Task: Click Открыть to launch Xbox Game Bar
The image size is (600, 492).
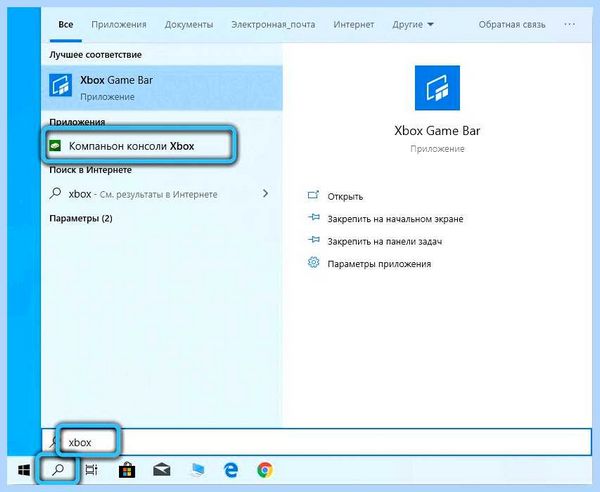Action: pos(345,196)
